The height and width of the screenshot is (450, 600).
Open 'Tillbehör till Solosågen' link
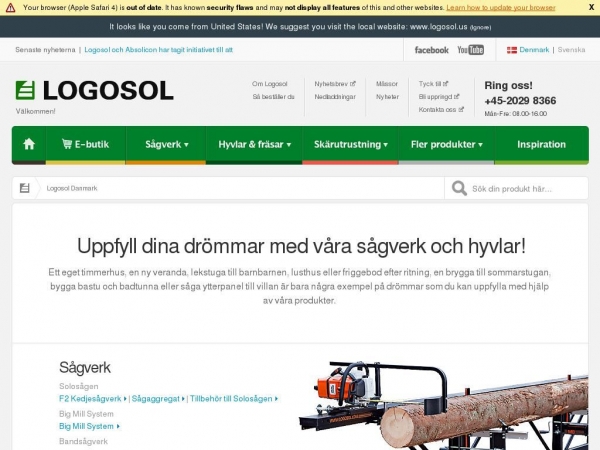coord(234,399)
